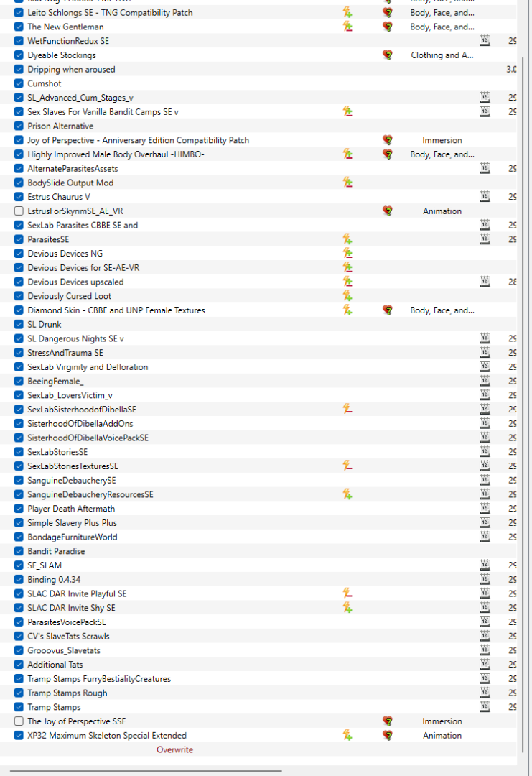Click the heart flag icon on the XP32 Maximum Skeleton row
Viewport: 532px width, 776px height.
388,736
